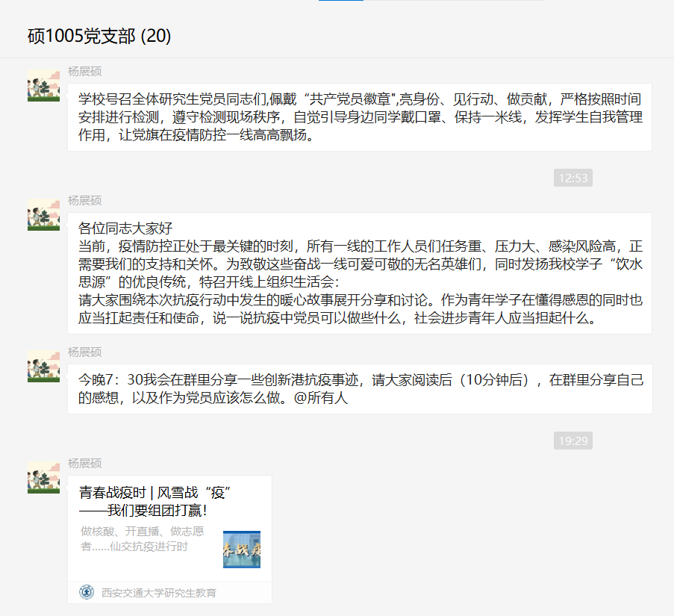Click the 西安交通大学 logo icon in the card footer
Screen dimensions: 674x616
click(87, 592)
